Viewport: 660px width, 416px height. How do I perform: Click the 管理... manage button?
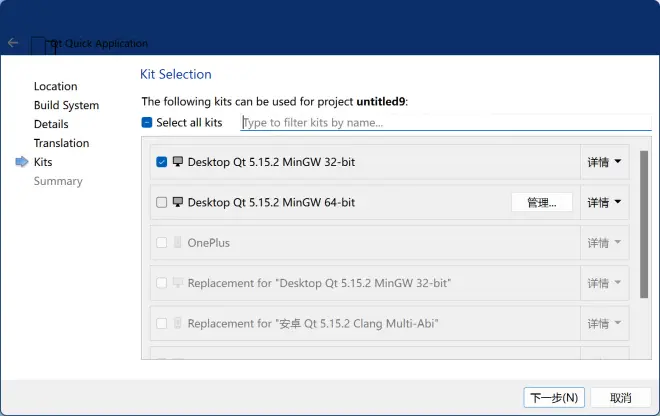[542, 203]
